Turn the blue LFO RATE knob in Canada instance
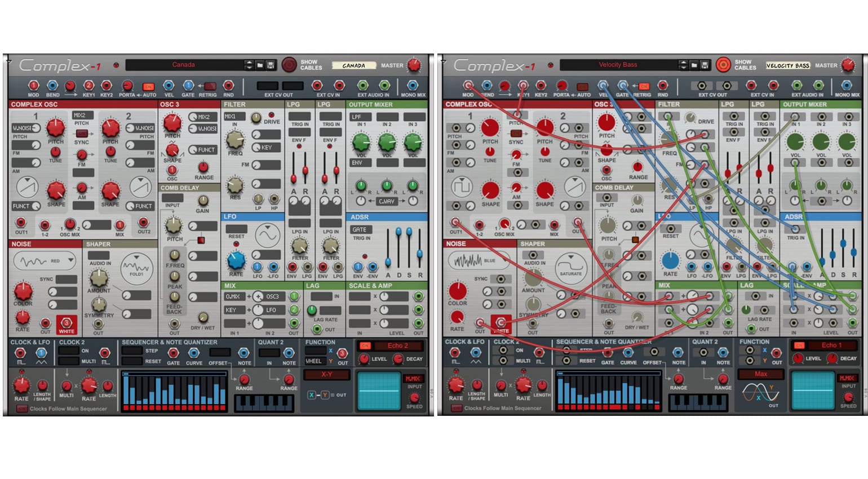Image resolution: width=868 pixels, height=479 pixels. (236, 260)
